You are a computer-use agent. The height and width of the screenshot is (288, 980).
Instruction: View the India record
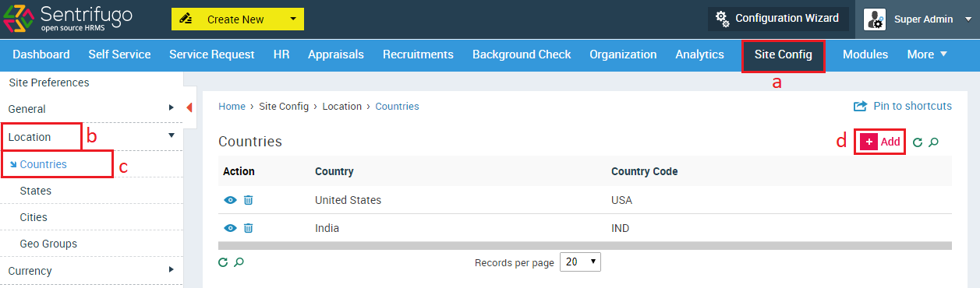click(230, 228)
